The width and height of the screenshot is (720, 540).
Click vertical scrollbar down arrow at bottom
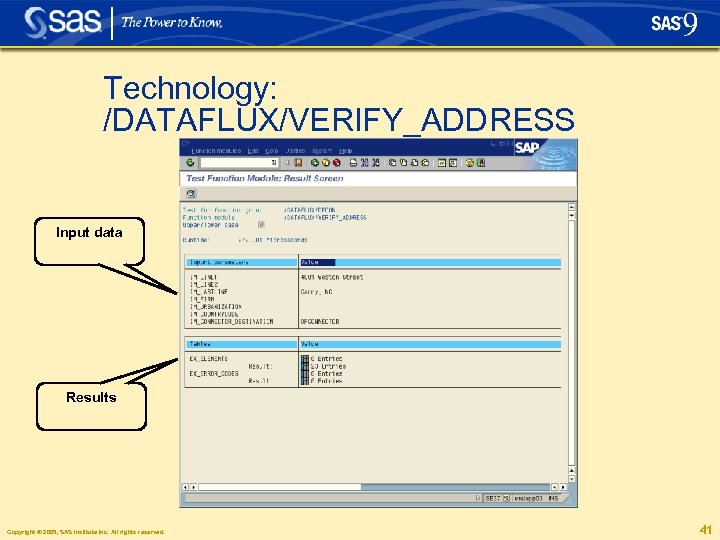[572, 479]
